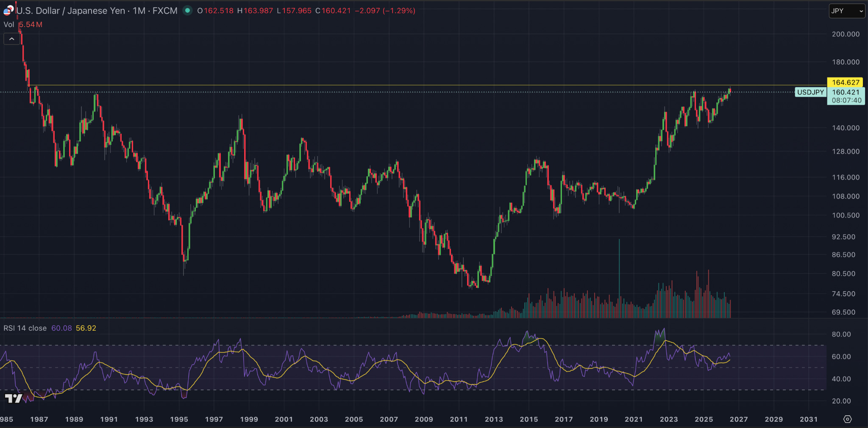Screen dimensions: 868x428
Task: Click the 74.500 price scale label
Action: coord(843,294)
